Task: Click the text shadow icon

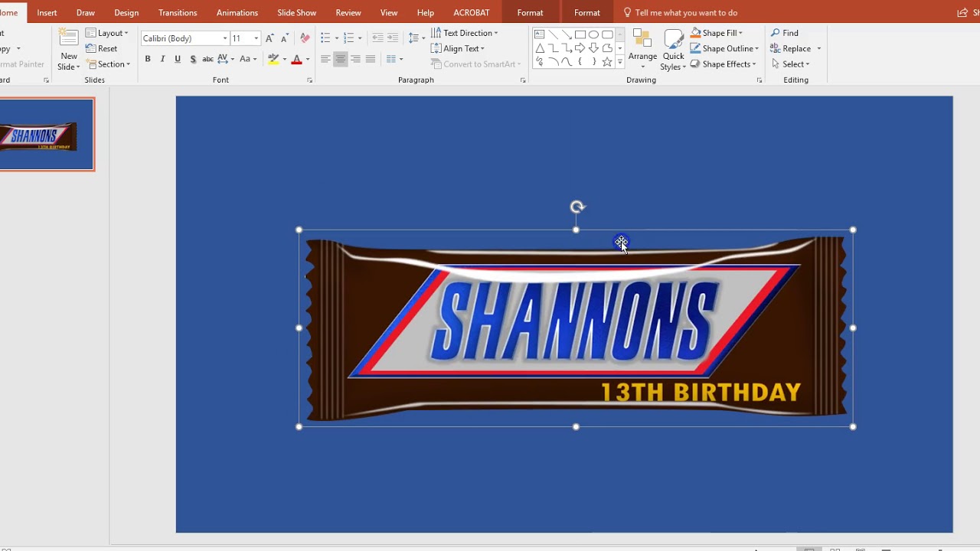Action: pos(193,59)
